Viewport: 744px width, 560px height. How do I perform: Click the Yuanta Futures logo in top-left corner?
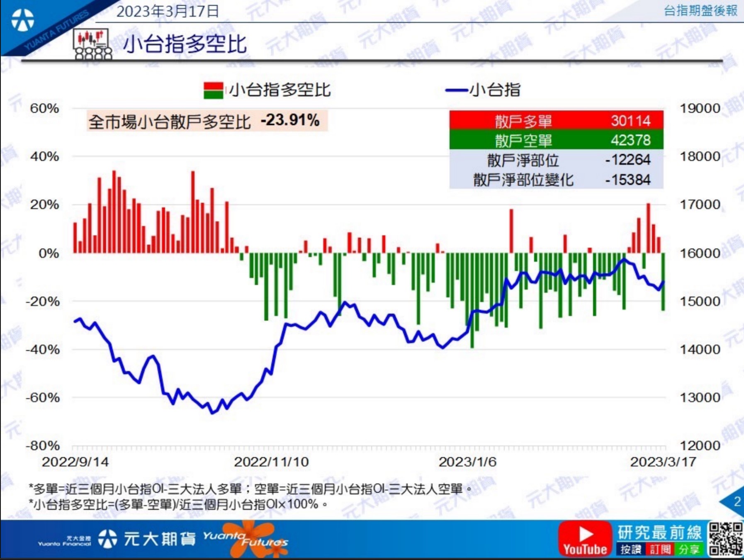[23, 20]
